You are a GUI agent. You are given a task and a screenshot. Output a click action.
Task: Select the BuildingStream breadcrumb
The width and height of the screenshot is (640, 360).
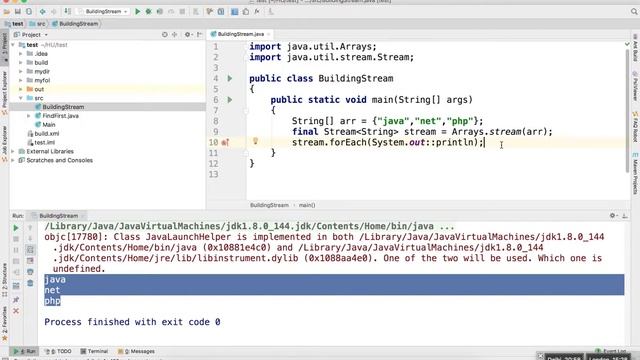[75, 24]
